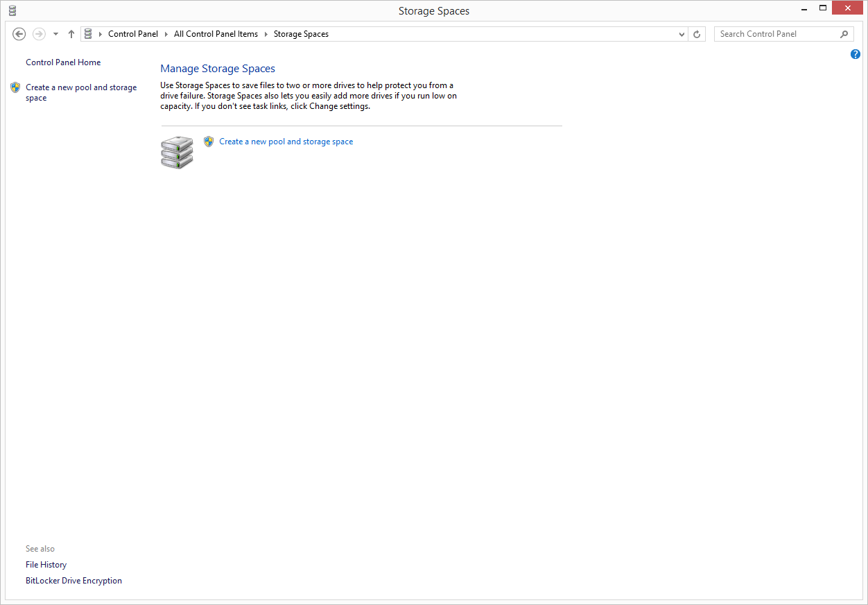Refresh the Storage Spaces page

(697, 34)
